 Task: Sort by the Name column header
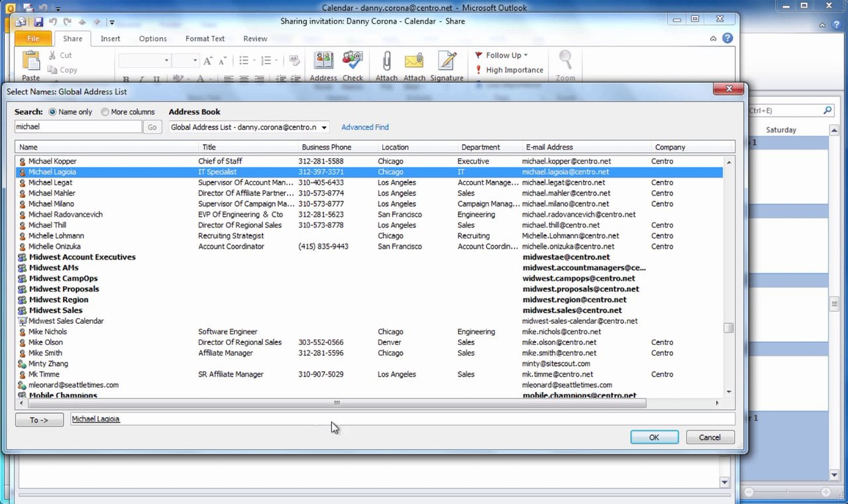(x=107, y=147)
